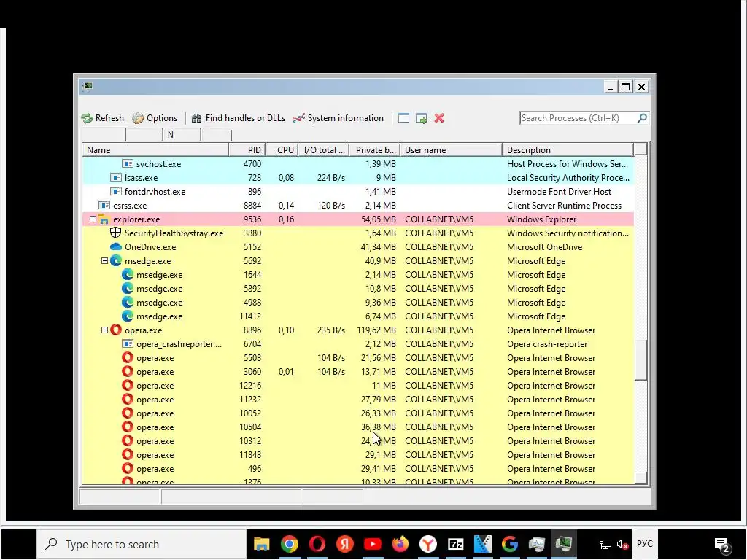The width and height of the screenshot is (747, 560).
Task: Click the explorer.exe folder icon
Action: [x=104, y=219]
